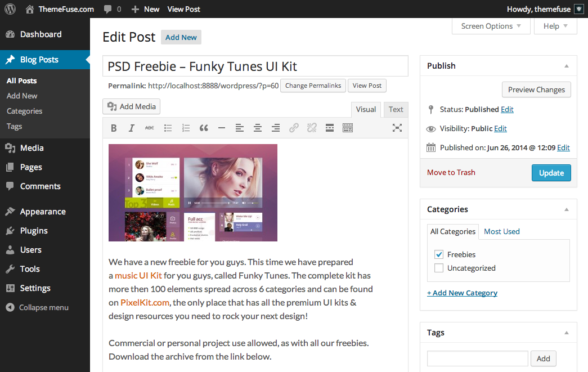The image size is (588, 372).
Task: Click Add New button beside Edit Post
Action: coord(181,37)
